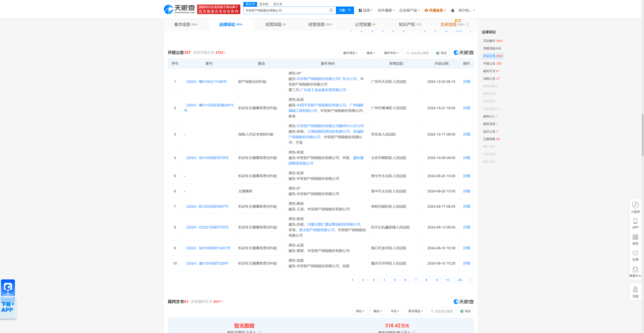644x333 pixels.
Task: Export 裁判文书 with the 导出 button
Action: 466,311
